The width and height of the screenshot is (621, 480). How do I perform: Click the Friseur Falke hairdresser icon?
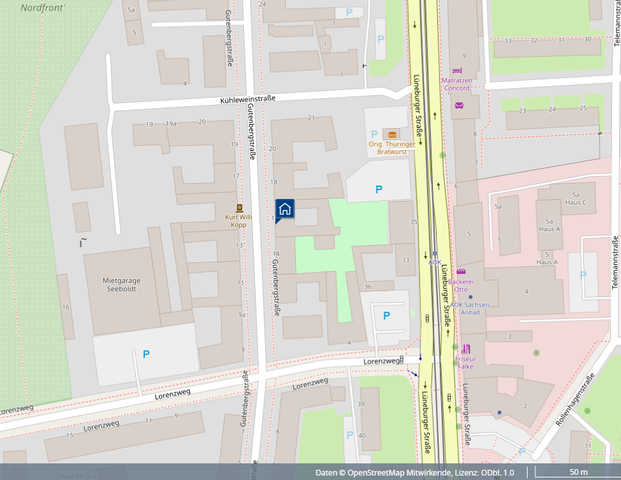pyautogui.click(x=465, y=349)
